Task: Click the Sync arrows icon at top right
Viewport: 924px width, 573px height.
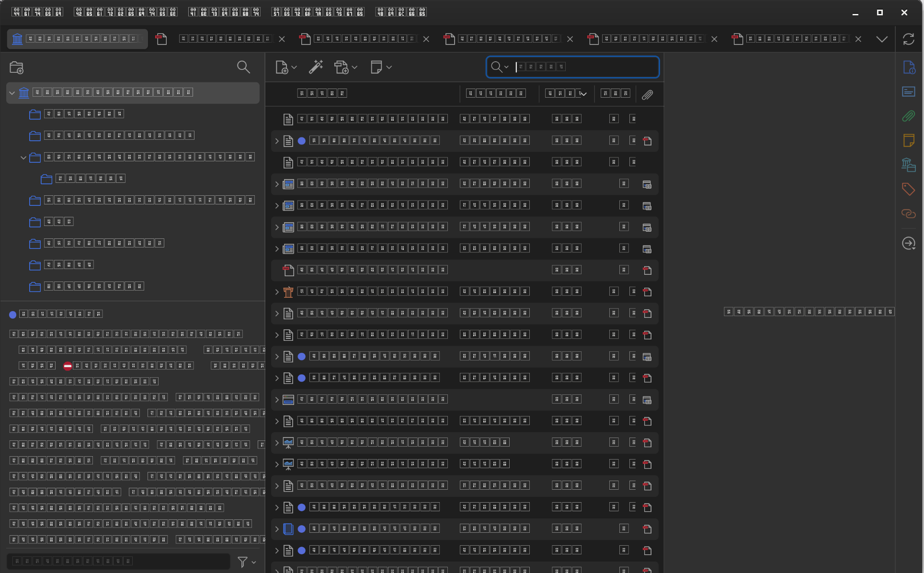Action: [908, 39]
